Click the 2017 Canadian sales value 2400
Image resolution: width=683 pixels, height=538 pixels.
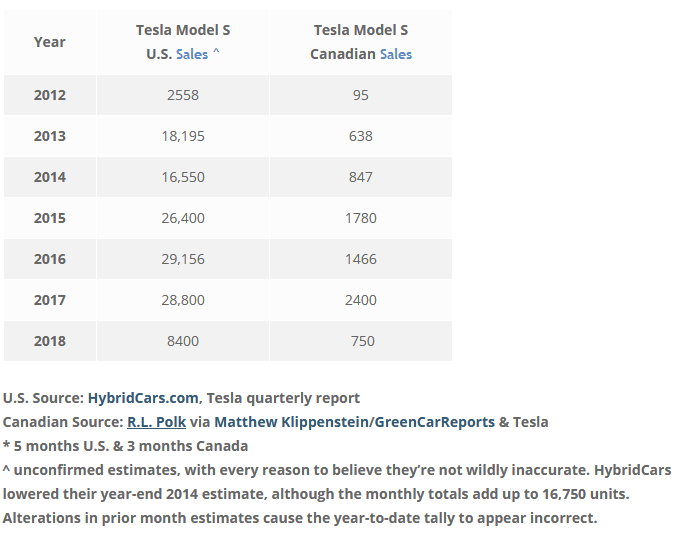(361, 300)
